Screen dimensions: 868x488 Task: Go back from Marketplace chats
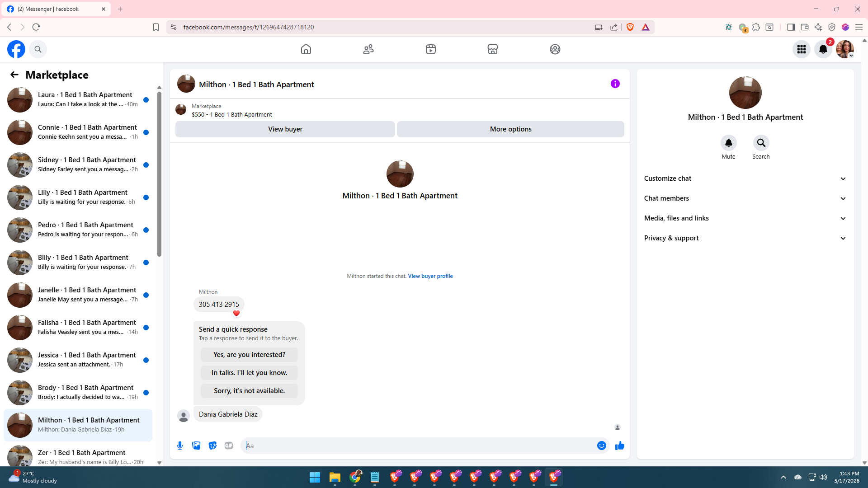(x=14, y=75)
